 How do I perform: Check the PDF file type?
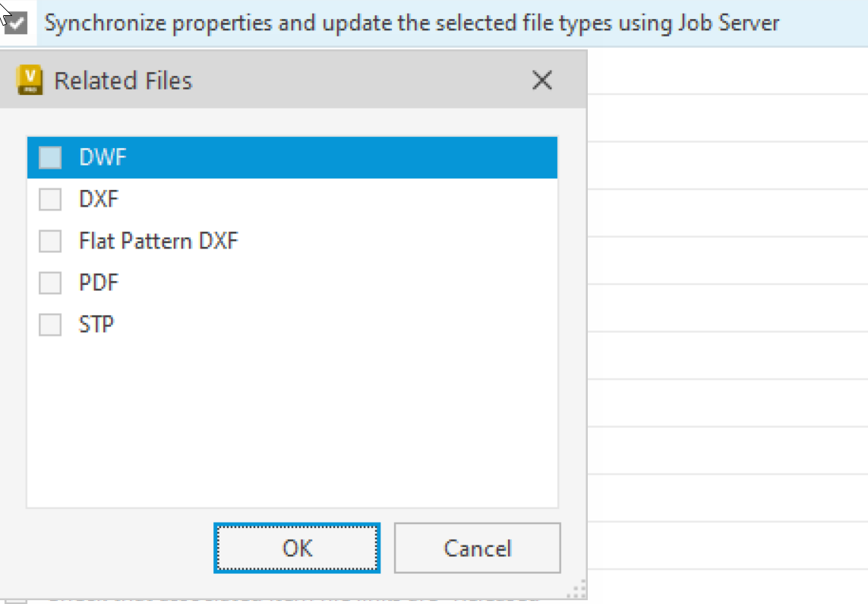tap(49, 282)
